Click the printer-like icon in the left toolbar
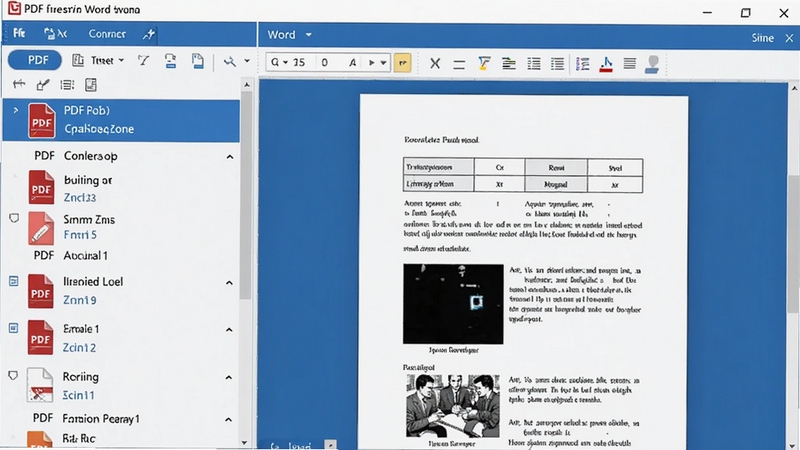 point(170,61)
